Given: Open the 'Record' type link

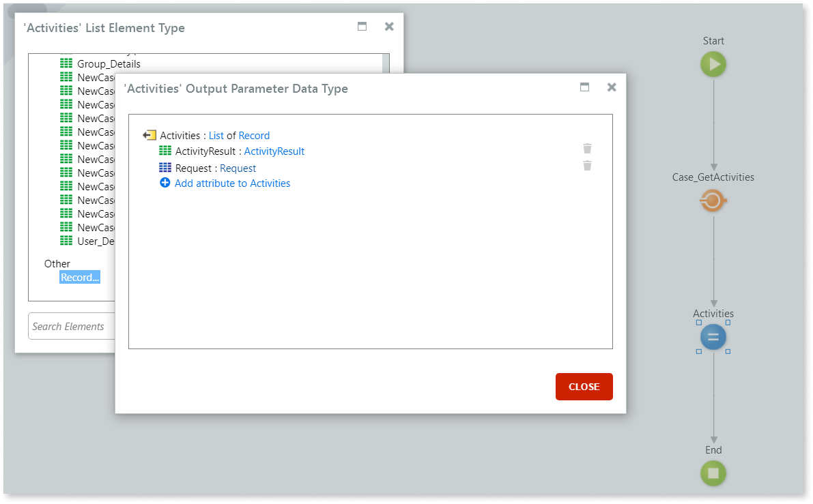Looking at the screenshot, I should [254, 136].
